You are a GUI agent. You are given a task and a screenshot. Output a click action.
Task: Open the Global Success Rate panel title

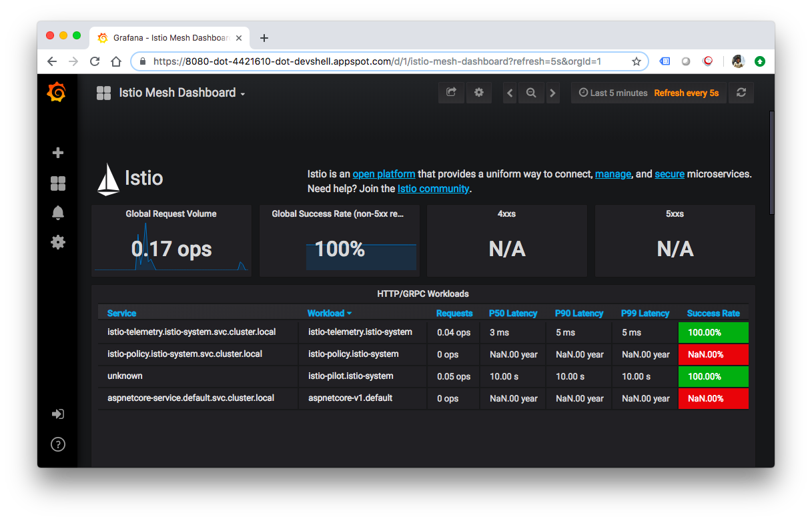[338, 214]
